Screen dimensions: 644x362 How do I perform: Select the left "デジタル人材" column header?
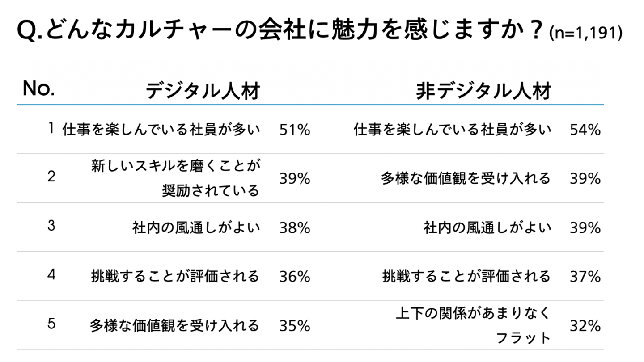[203, 91]
